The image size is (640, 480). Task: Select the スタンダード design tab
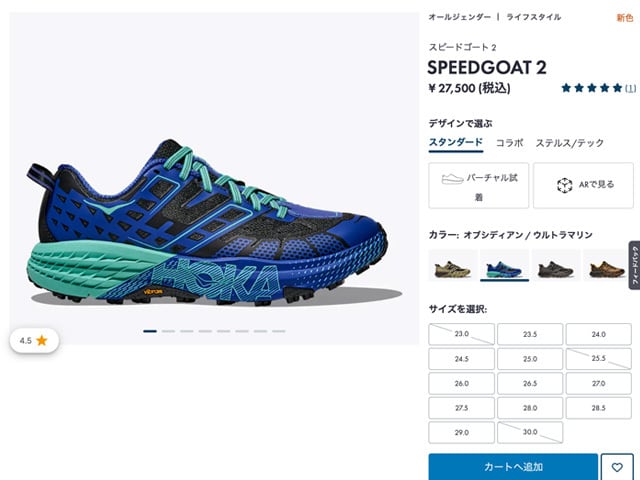point(456,143)
